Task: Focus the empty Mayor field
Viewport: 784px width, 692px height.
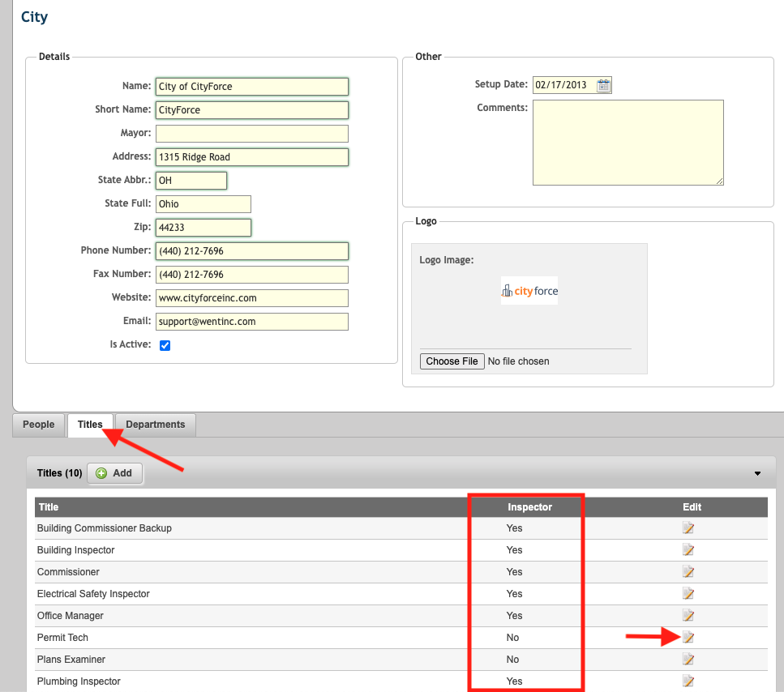Action: click(x=252, y=134)
